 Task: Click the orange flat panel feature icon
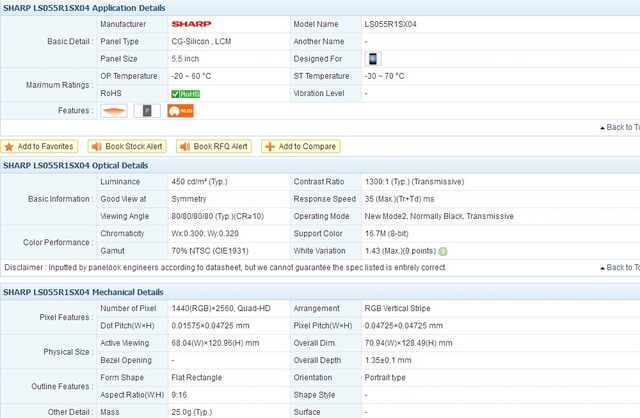coord(114,111)
